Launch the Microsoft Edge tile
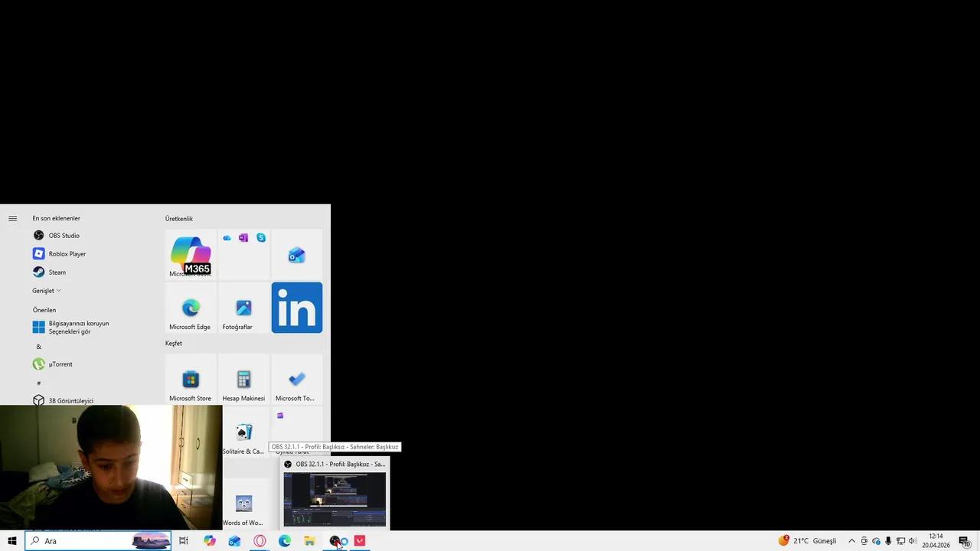 coord(191,308)
